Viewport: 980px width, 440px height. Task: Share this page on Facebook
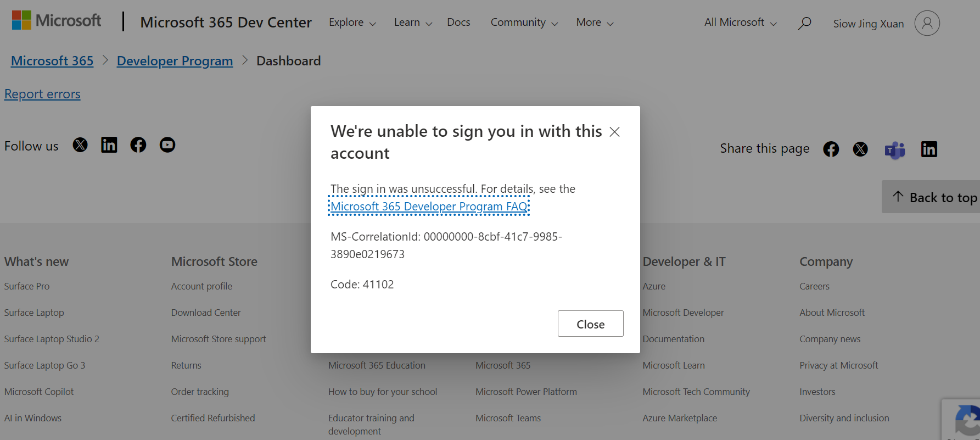click(x=831, y=149)
